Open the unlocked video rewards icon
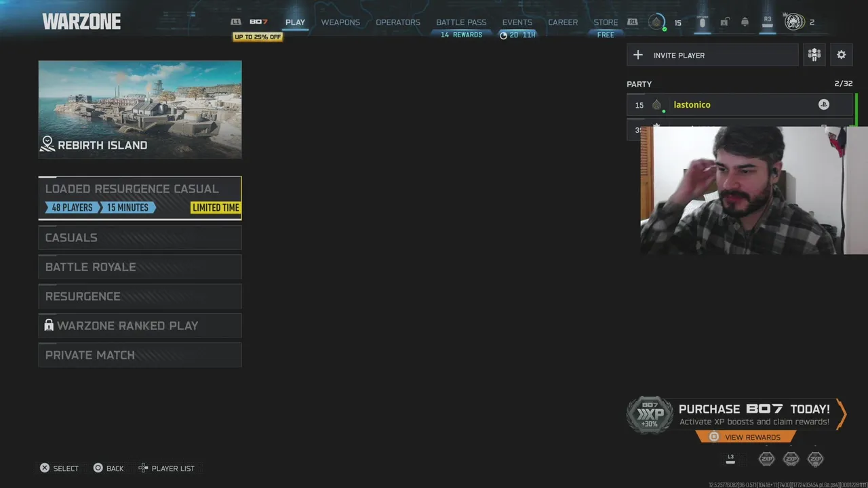Viewport: 868px width, 488px height. pyautogui.click(x=724, y=22)
